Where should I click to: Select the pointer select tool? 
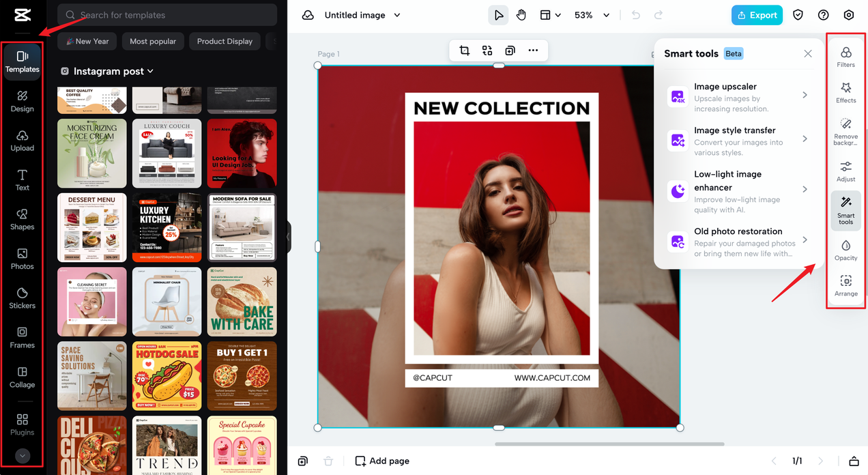click(x=498, y=15)
